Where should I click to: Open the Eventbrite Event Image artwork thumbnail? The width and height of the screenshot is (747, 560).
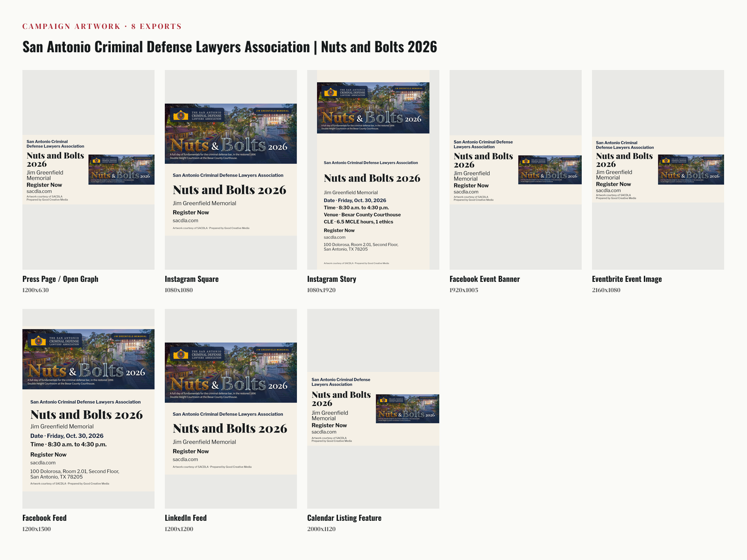pos(658,170)
